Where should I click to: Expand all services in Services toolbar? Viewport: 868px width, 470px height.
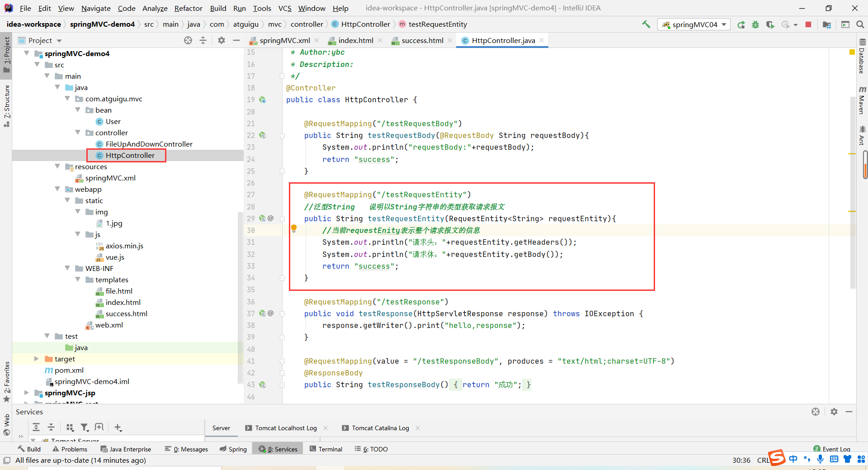pyautogui.click(x=36, y=427)
